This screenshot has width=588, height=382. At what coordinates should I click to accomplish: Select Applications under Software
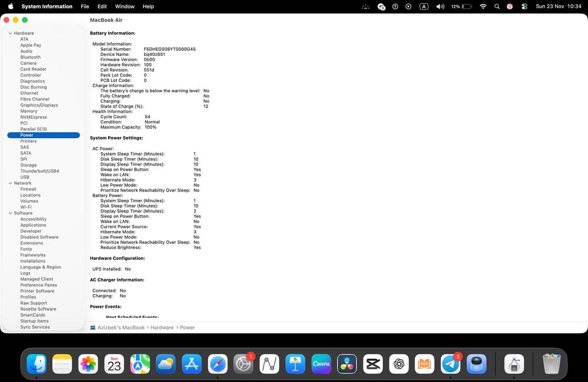(x=34, y=225)
